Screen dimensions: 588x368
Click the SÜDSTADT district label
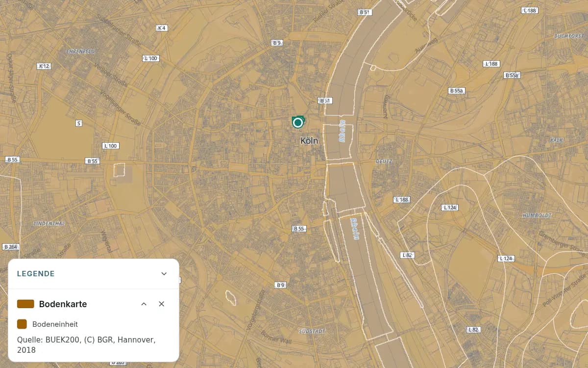pos(312,331)
